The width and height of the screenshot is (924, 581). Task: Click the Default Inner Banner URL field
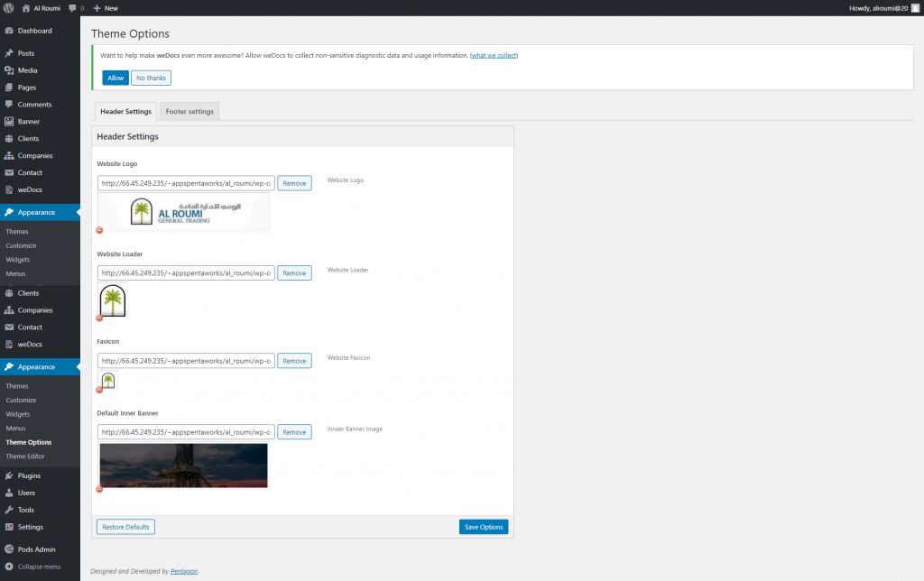(x=186, y=432)
